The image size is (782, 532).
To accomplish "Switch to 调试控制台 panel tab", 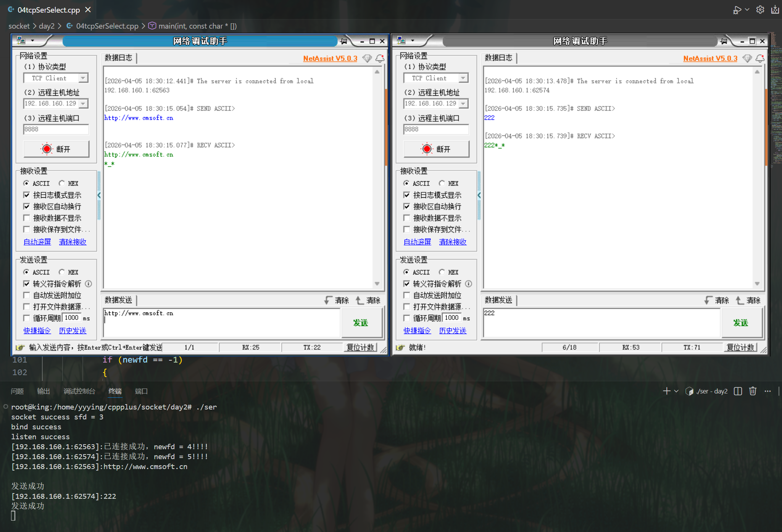I will [79, 391].
